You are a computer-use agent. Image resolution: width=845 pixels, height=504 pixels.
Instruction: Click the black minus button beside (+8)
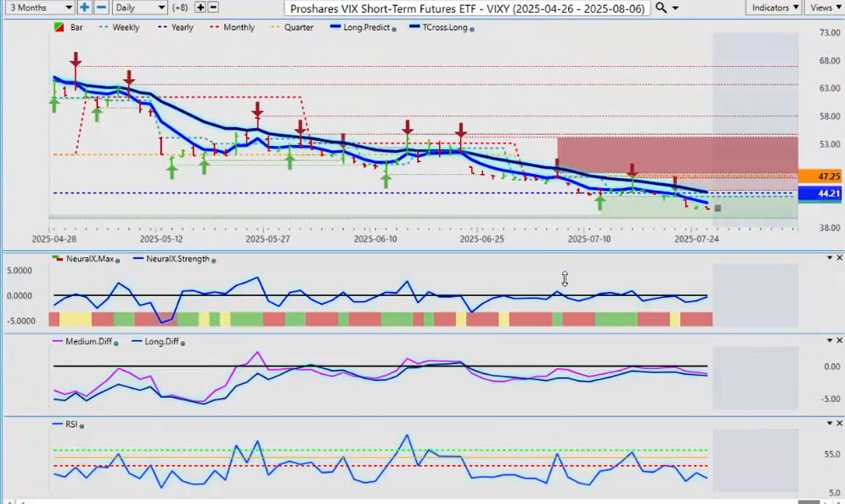pyautogui.click(x=213, y=8)
